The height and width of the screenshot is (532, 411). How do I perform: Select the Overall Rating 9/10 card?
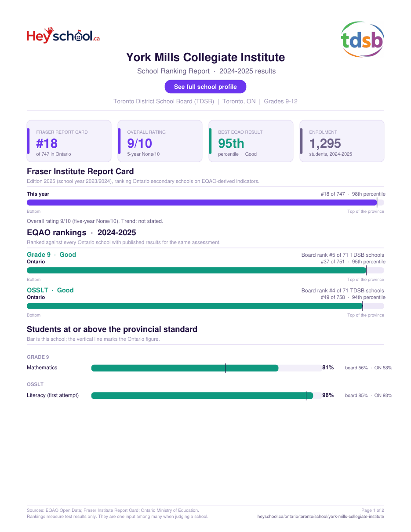[160, 141]
